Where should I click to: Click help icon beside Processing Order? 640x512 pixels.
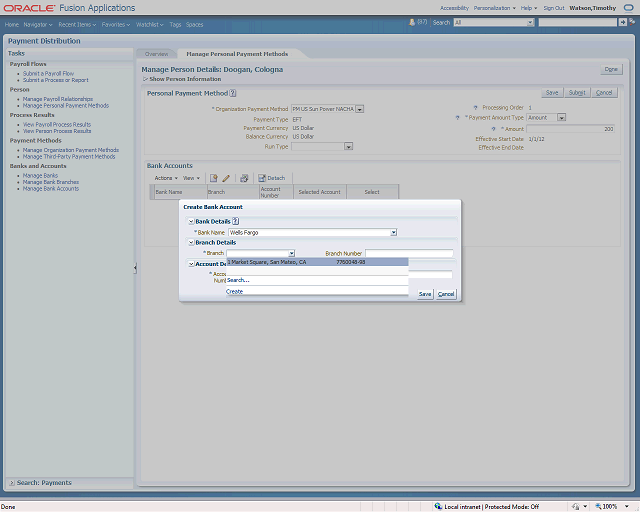coord(475,108)
